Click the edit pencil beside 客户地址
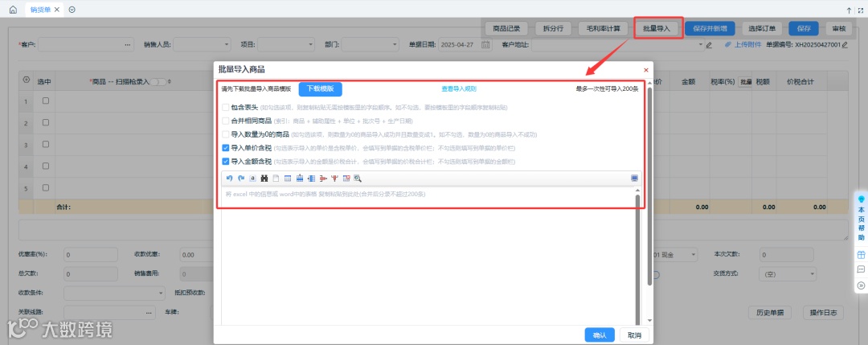 pyautogui.click(x=709, y=45)
